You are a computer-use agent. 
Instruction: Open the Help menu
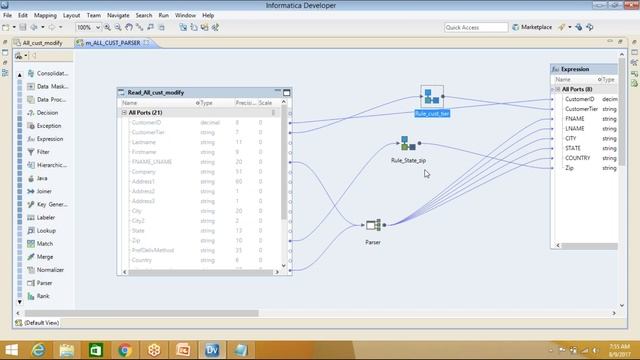tap(208, 15)
